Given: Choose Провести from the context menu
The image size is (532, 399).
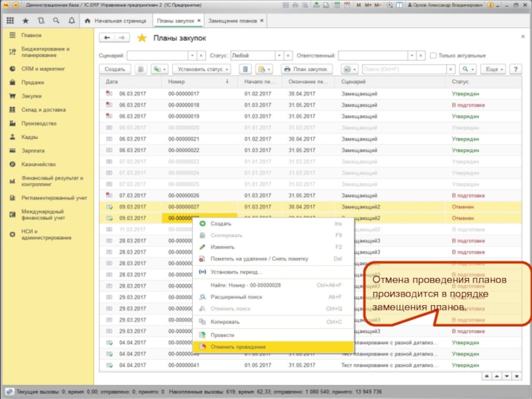Looking at the screenshot, I should 222,335.
